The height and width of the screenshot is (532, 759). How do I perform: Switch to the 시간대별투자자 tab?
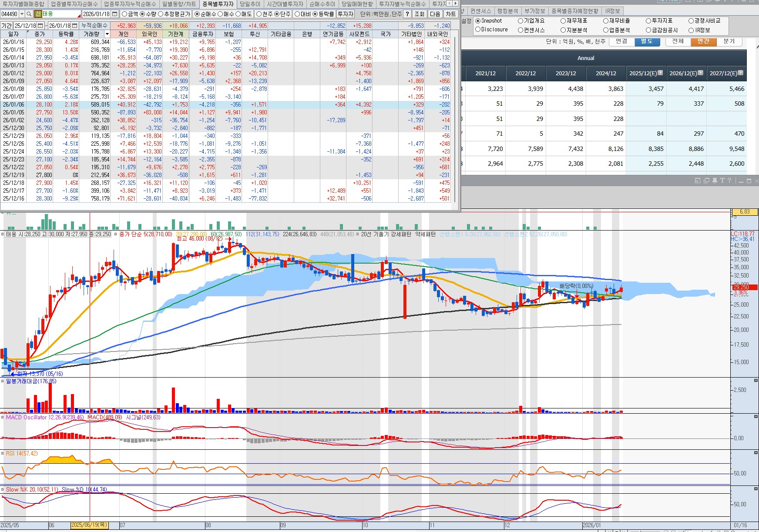tap(285, 4)
